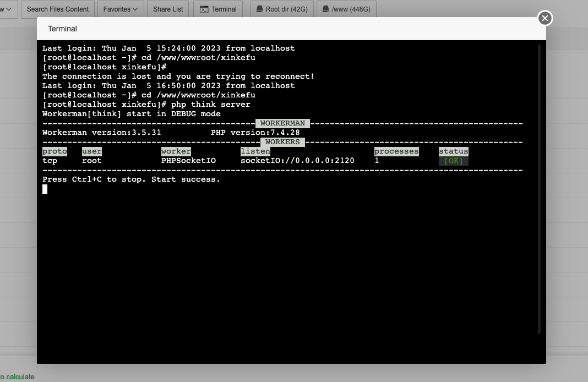Close the Terminal dialog with X button

tap(545, 18)
